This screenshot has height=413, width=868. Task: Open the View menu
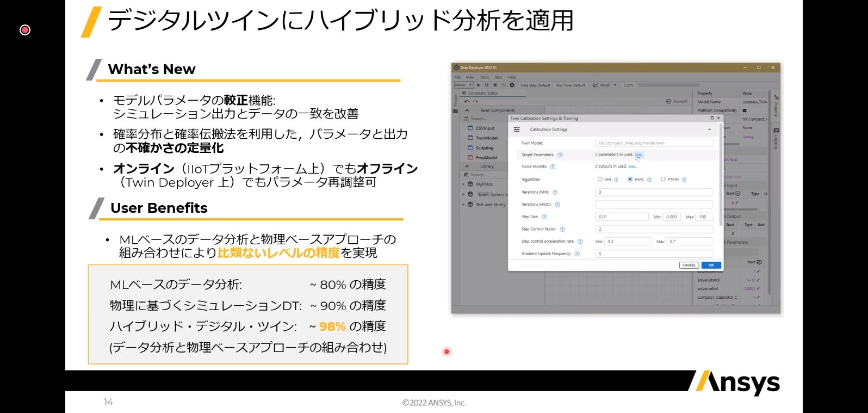coord(470,77)
